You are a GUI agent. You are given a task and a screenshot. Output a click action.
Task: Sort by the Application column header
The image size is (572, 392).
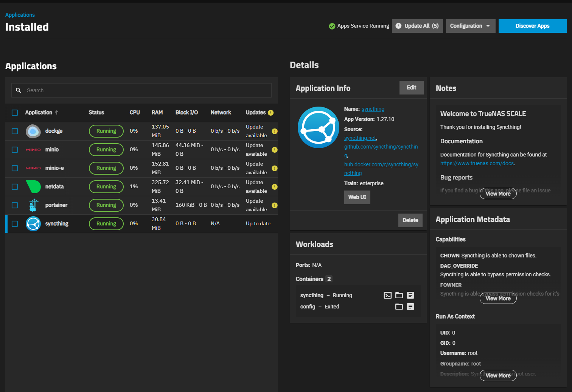(39, 113)
